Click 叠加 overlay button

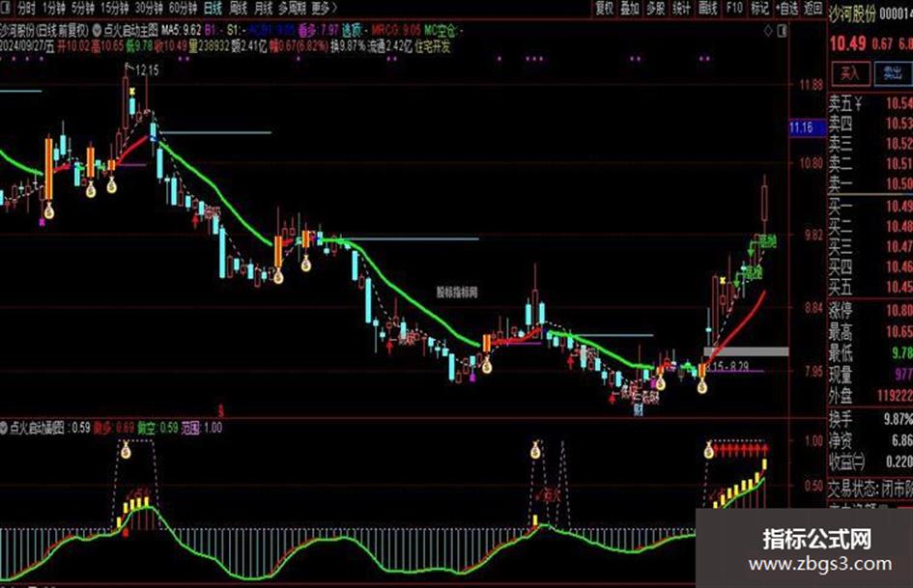click(x=629, y=8)
